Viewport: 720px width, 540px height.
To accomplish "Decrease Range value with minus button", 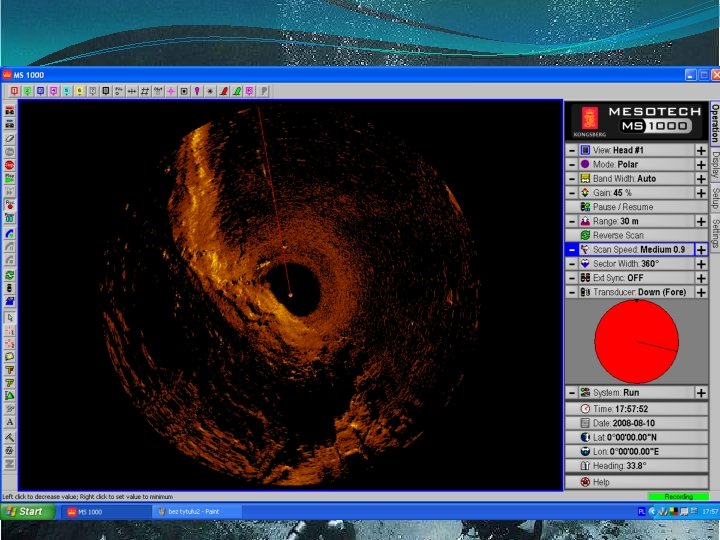I will click(572, 221).
